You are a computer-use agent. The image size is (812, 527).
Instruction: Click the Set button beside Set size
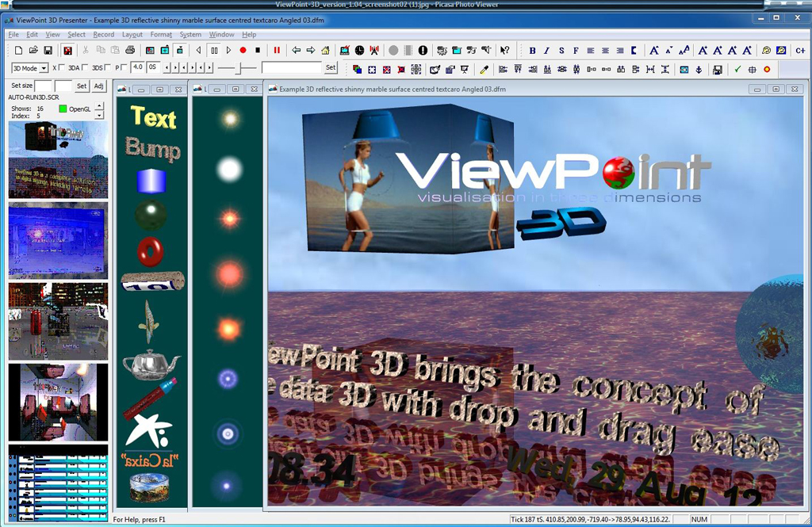(x=81, y=86)
